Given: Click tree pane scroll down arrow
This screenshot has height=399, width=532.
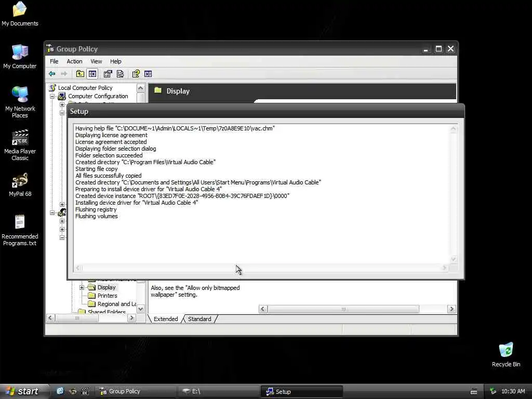Looking at the screenshot, I should pyautogui.click(x=141, y=309).
